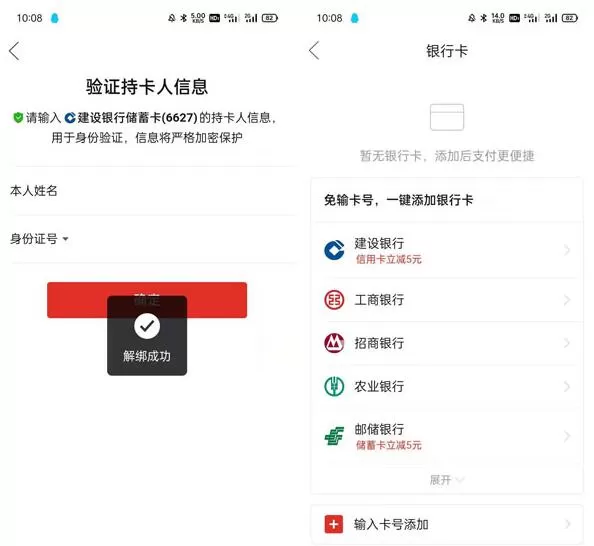This screenshot has height=546, width=594.
Task: Open 工商银行 row chevron
Action: [x=567, y=300]
